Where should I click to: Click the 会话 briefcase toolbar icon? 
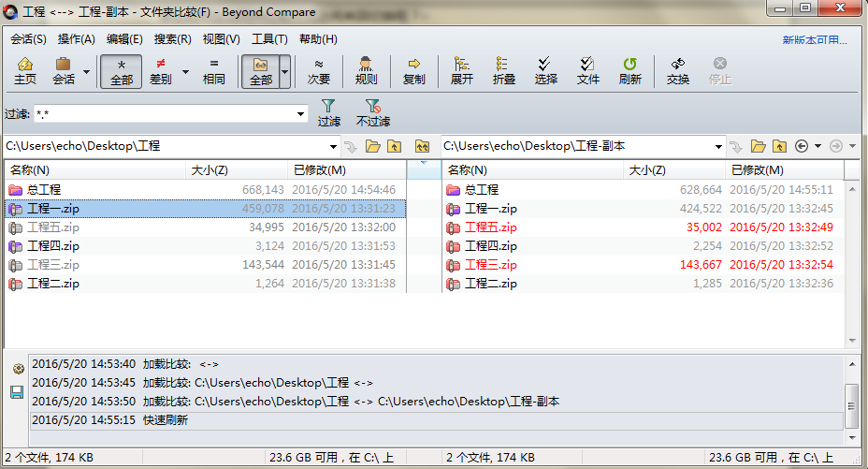pos(64,71)
